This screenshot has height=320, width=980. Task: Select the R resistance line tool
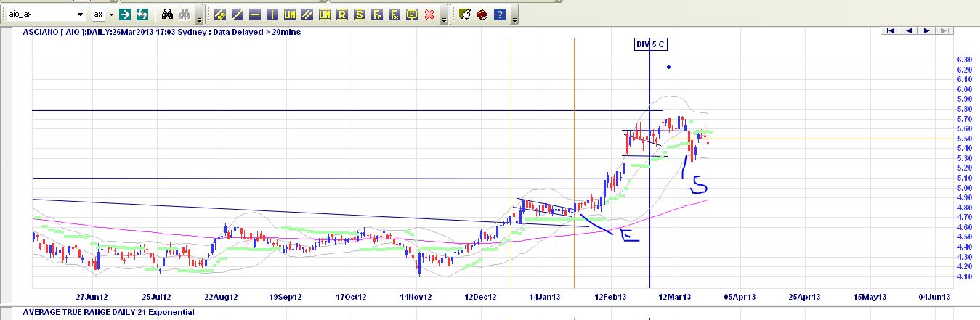coord(342,14)
